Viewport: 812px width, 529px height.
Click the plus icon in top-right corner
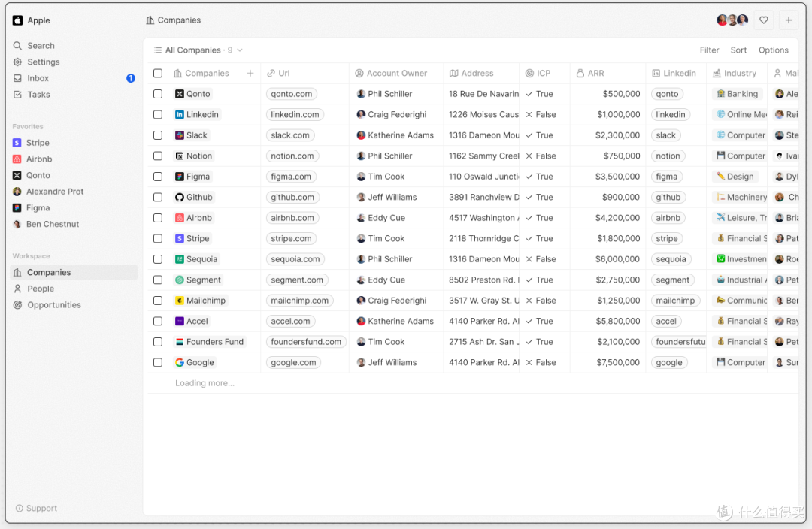(788, 20)
